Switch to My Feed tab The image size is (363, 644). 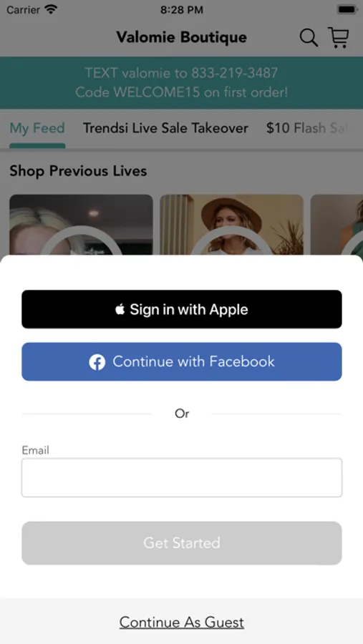(37, 128)
